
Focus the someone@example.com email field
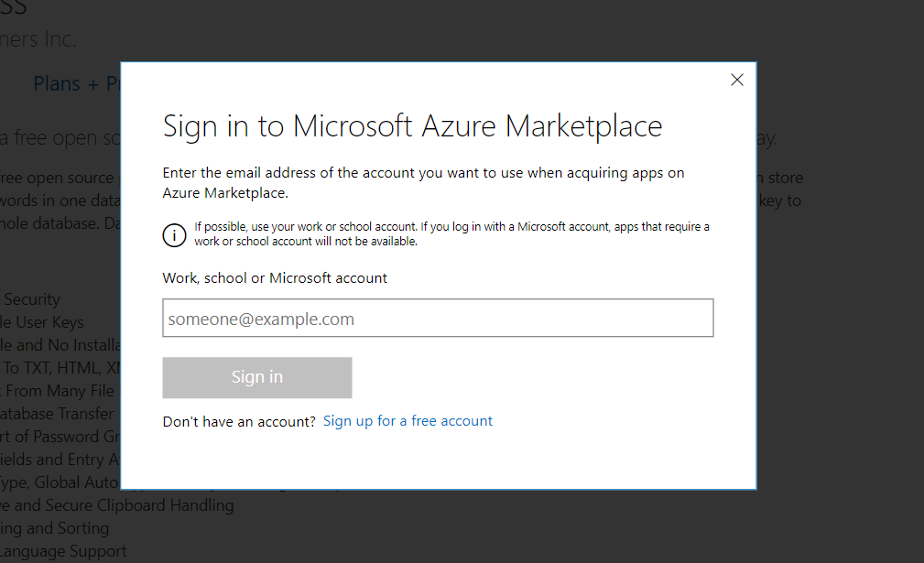[x=438, y=318]
